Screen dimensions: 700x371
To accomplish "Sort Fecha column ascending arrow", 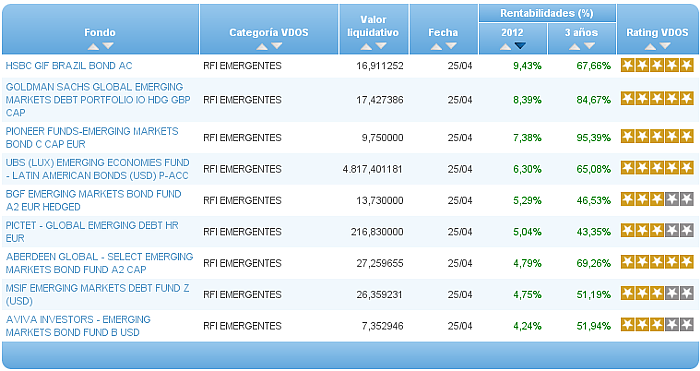I will [437, 46].
